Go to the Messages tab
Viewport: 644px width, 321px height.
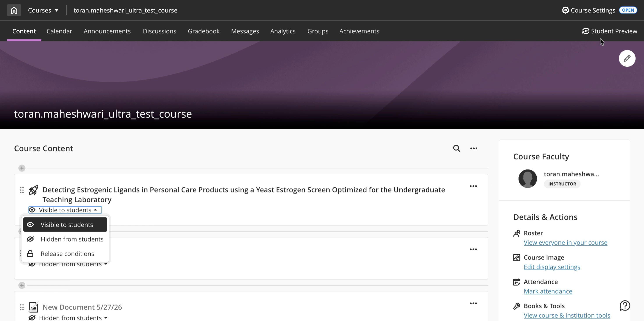point(245,31)
